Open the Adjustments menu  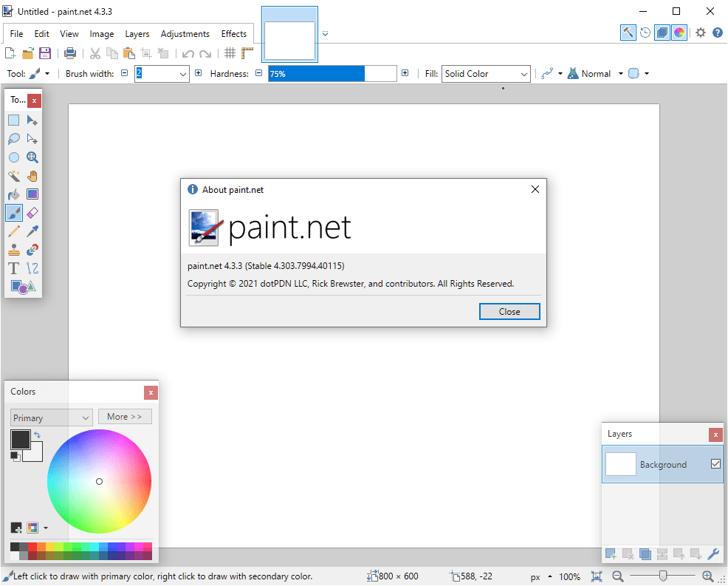(x=185, y=33)
